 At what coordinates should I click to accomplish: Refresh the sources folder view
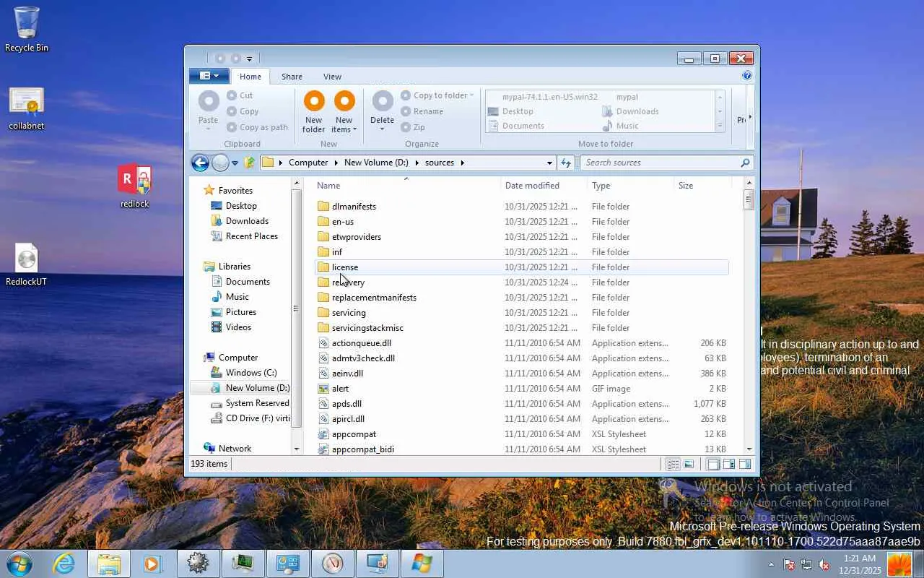click(x=566, y=163)
